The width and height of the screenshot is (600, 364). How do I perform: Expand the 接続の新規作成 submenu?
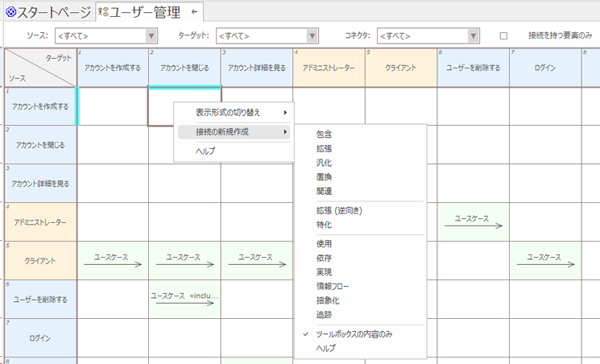(x=234, y=132)
